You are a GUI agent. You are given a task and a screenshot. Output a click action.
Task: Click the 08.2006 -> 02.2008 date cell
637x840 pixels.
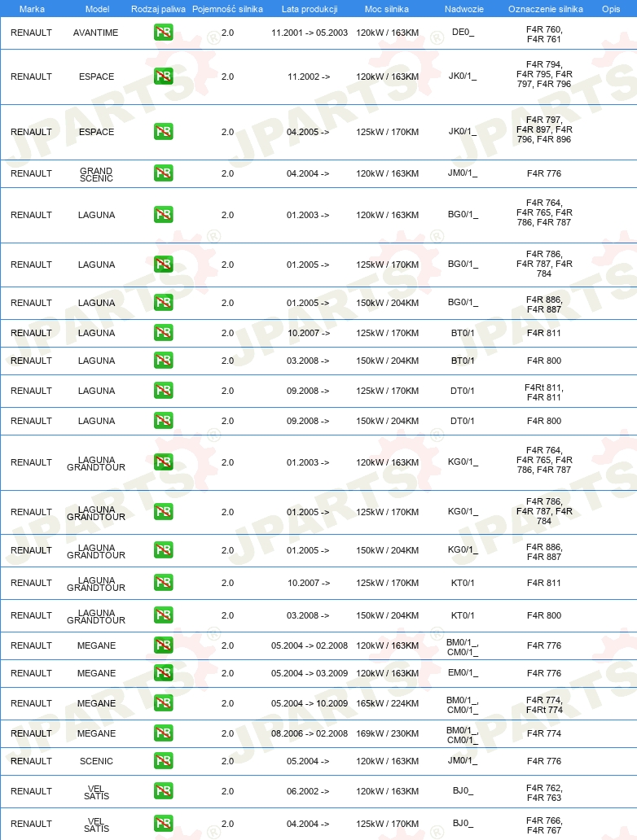[x=310, y=733]
